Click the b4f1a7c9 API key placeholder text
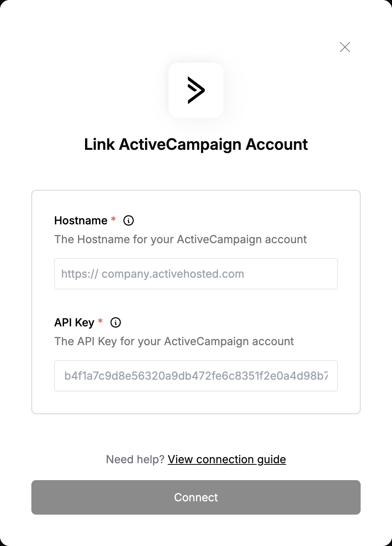392x546 pixels. tap(196, 376)
